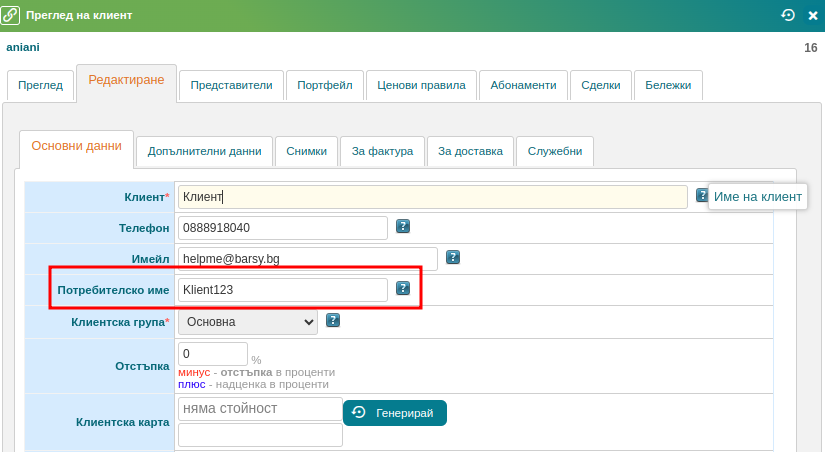Click the Телефон input field
Image resolution: width=825 pixels, height=452 pixels.
pyautogui.click(x=283, y=228)
